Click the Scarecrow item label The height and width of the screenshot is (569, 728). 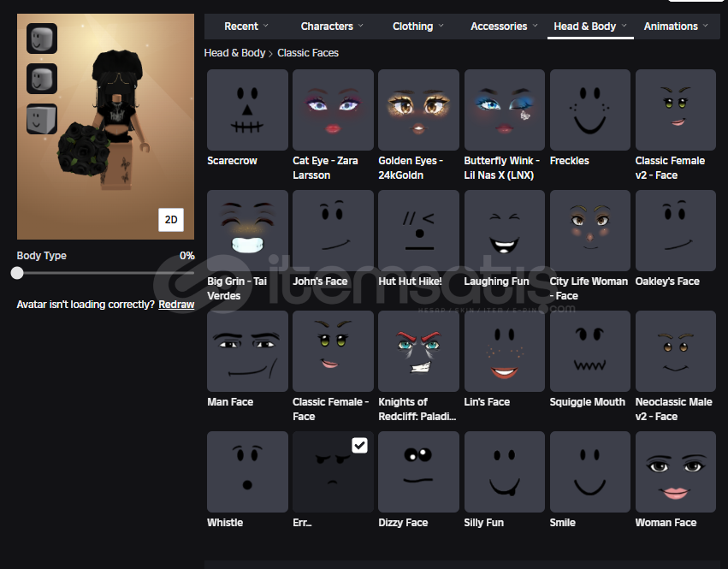click(x=232, y=161)
